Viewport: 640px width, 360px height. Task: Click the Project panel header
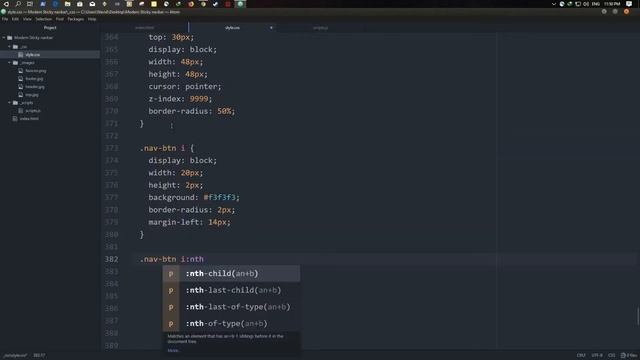50,28
